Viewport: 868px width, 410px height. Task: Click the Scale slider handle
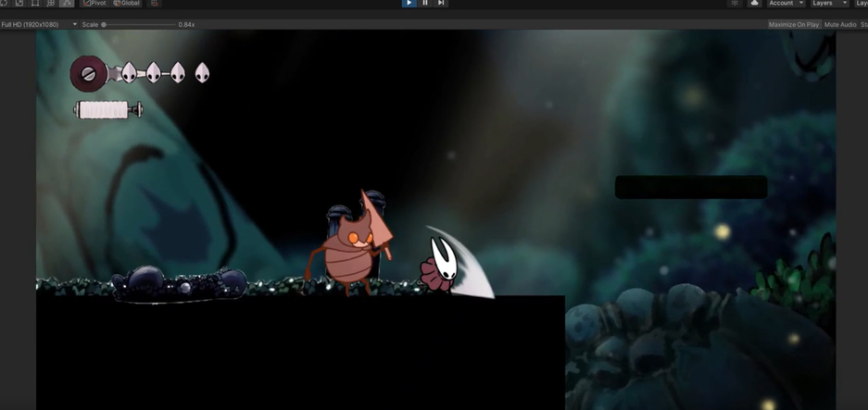coord(104,24)
